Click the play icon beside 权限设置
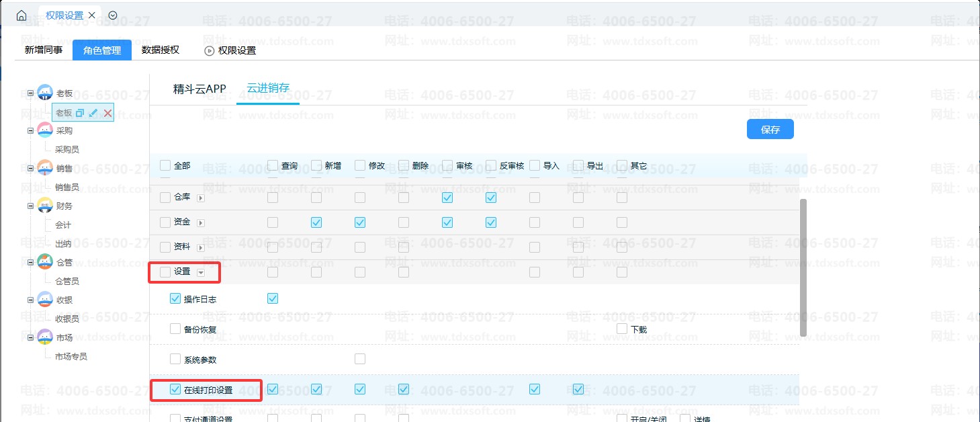 click(209, 50)
